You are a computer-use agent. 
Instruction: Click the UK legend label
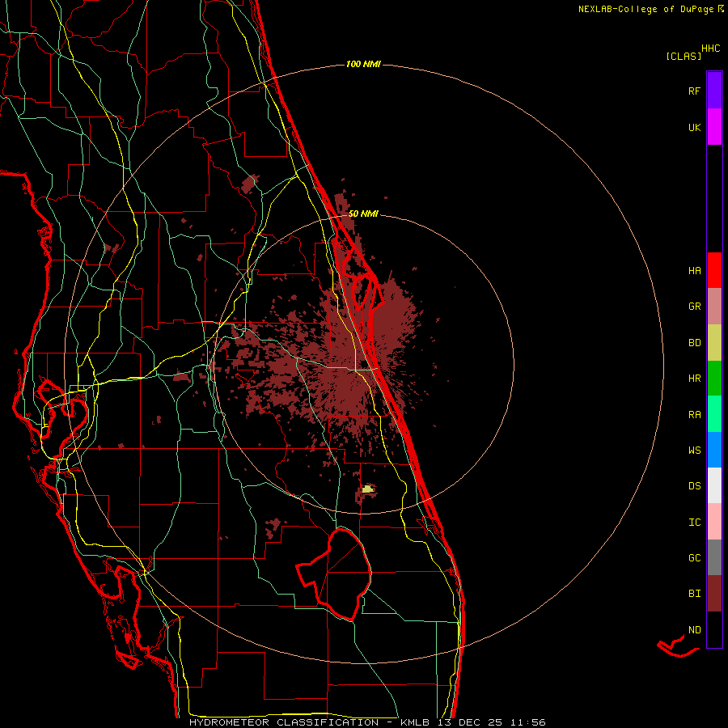[x=694, y=127]
